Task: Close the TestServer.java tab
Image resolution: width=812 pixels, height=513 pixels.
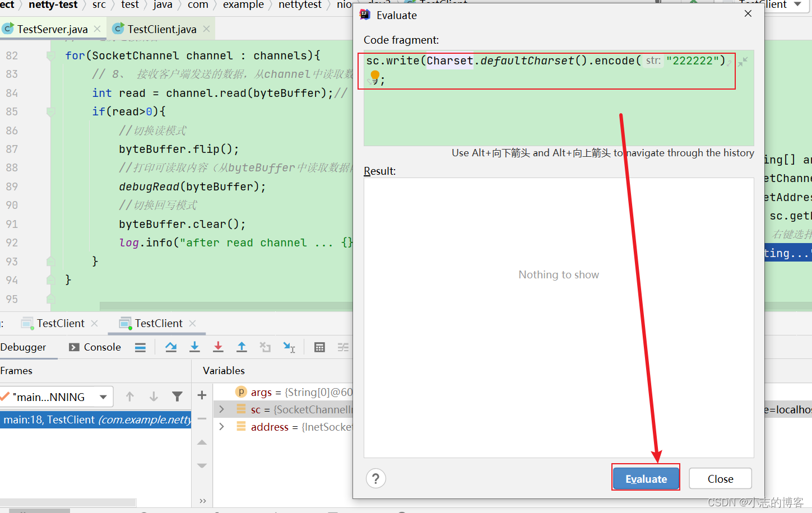Action: point(98,29)
